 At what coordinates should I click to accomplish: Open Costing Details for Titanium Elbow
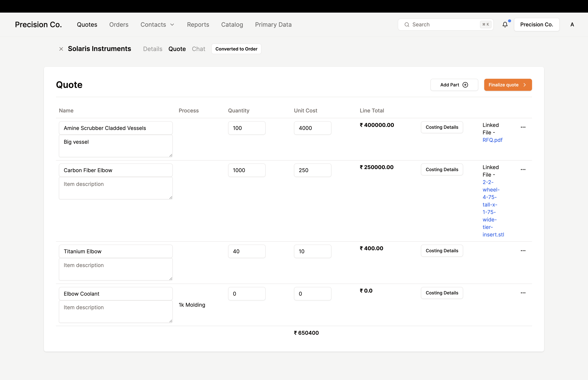[442, 251]
